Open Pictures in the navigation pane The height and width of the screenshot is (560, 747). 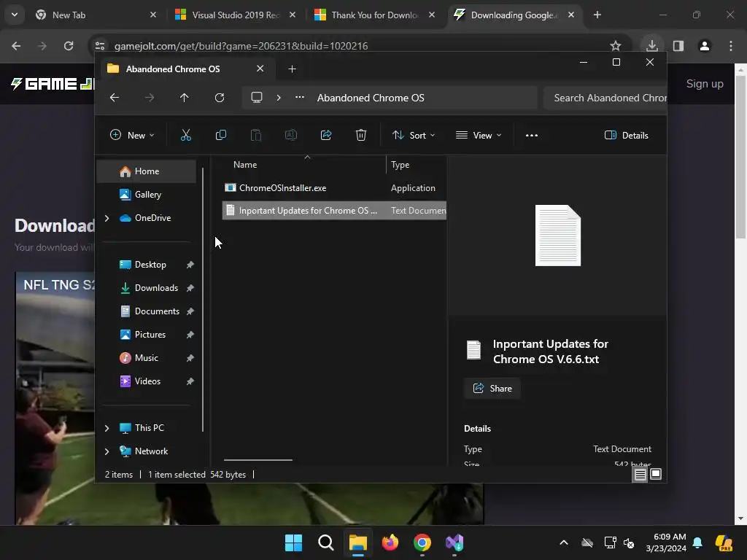click(x=147, y=335)
